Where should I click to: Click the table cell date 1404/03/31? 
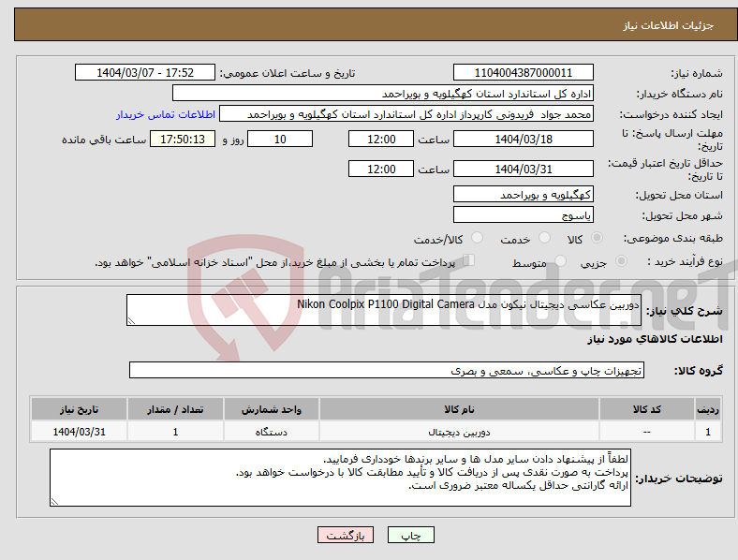[x=79, y=432]
